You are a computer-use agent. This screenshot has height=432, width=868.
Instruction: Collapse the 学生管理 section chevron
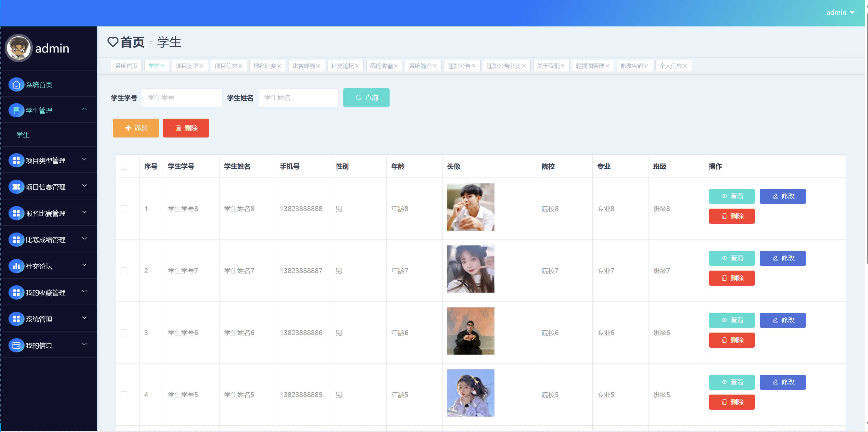pyautogui.click(x=85, y=109)
